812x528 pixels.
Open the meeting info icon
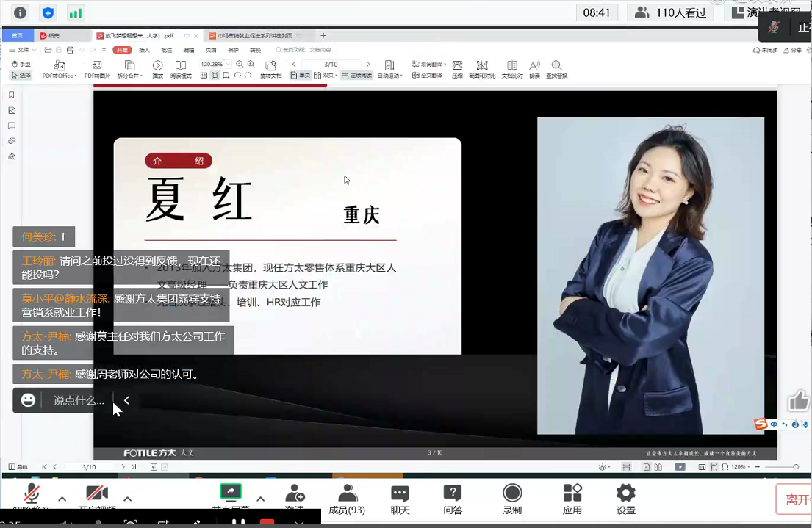[20, 12]
